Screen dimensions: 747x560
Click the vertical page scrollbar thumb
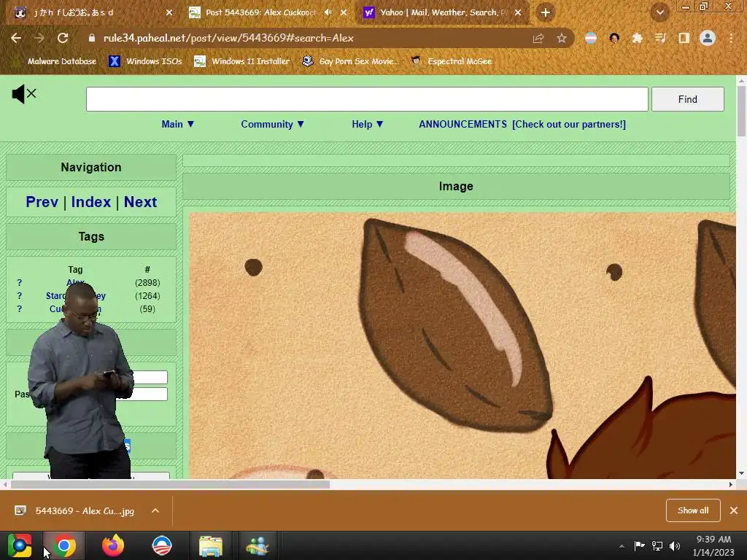tap(741, 112)
